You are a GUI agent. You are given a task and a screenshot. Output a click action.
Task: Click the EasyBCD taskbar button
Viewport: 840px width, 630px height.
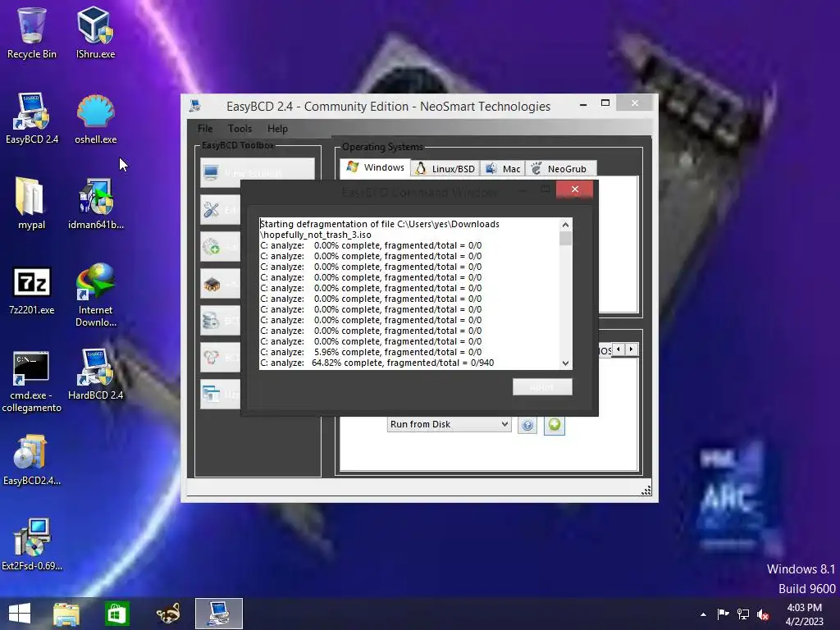(218, 614)
